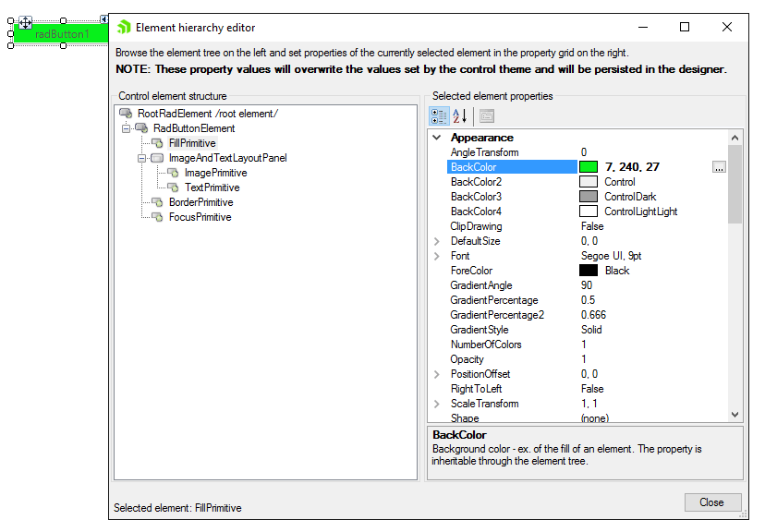Click the FocusPrimitive element icon

156,217
